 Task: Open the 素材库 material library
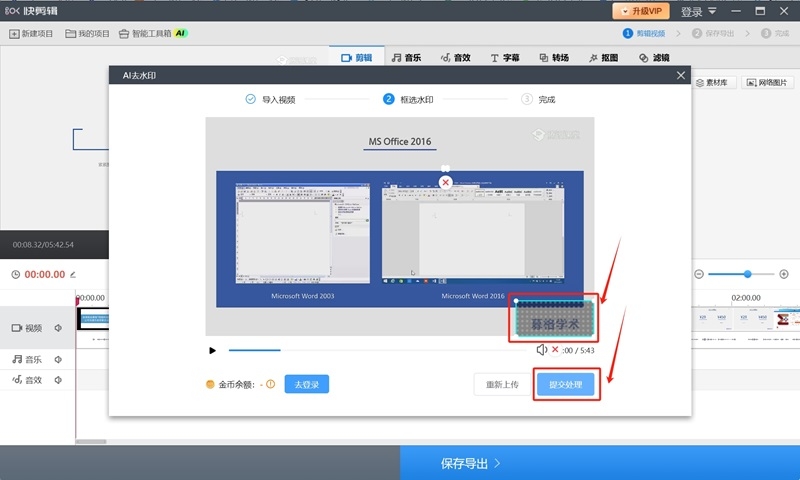(712, 83)
